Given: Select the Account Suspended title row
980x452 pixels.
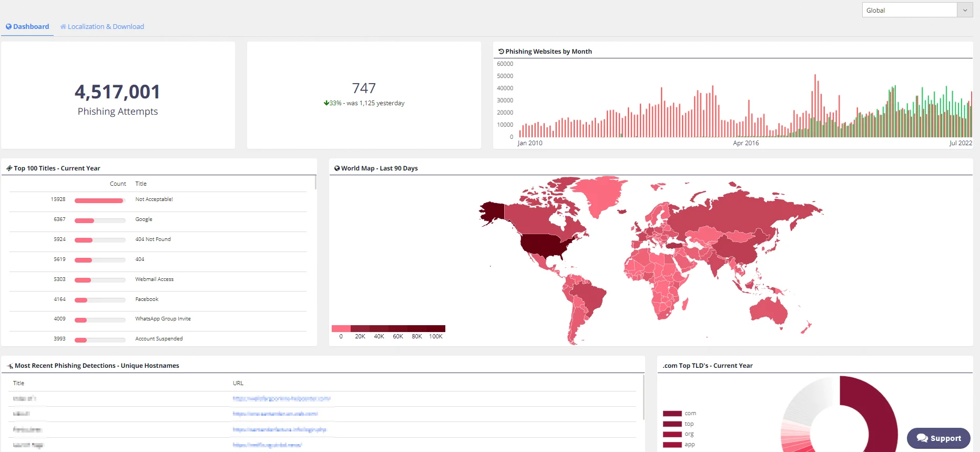Looking at the screenshot, I should point(158,339).
